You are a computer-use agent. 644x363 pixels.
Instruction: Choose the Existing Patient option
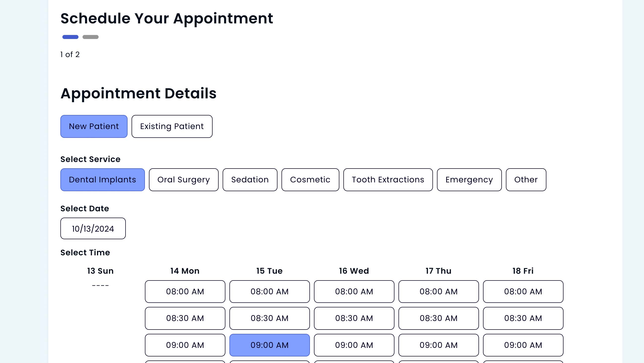coord(172,126)
